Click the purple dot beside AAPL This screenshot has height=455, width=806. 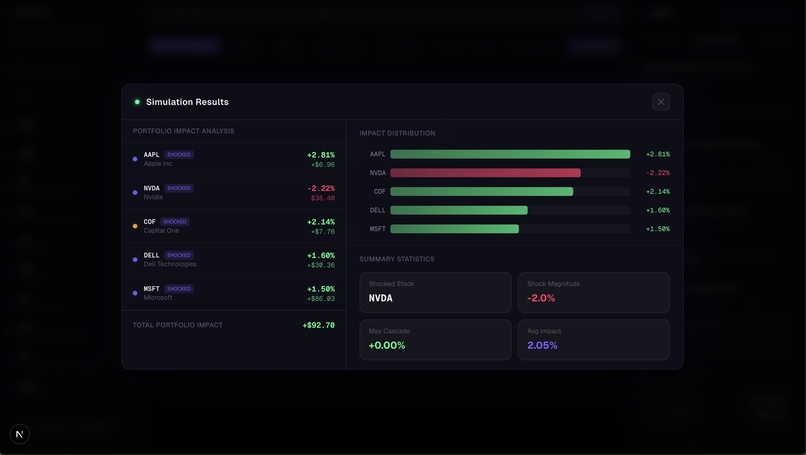[135, 159]
